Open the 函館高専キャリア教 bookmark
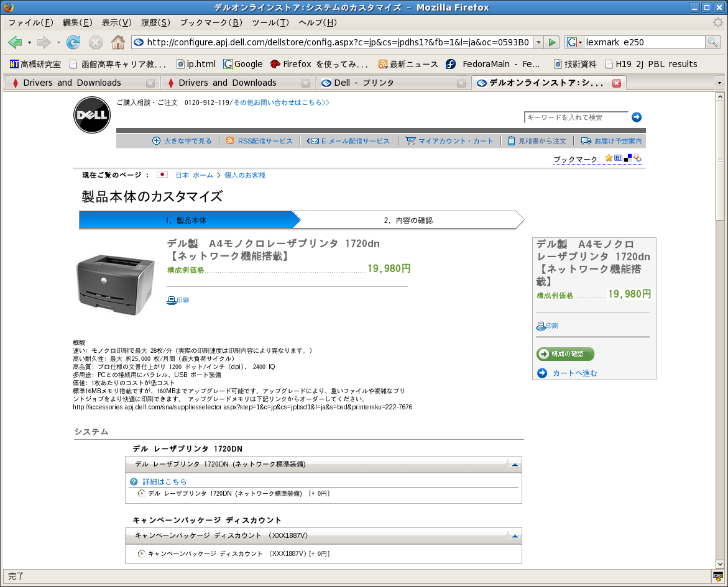Image resolution: width=728 pixels, height=587 pixels. point(117,64)
